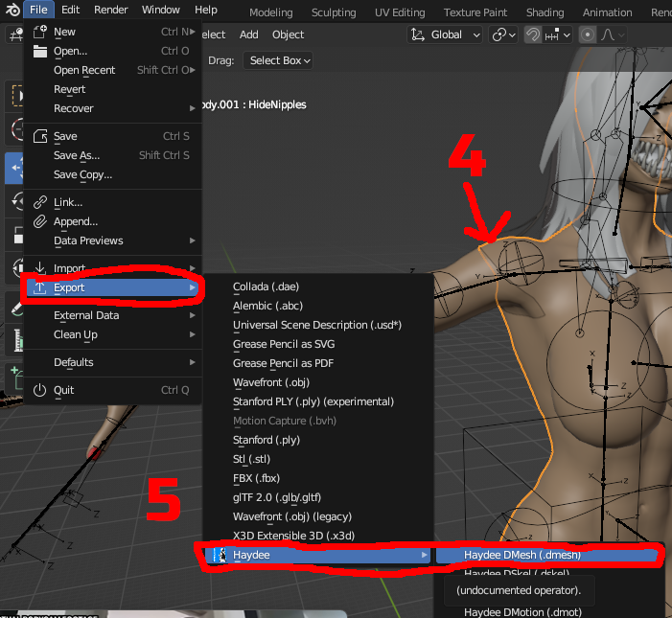Switch to the UV Editing workspace tab
The width and height of the screenshot is (672, 618).
400,12
